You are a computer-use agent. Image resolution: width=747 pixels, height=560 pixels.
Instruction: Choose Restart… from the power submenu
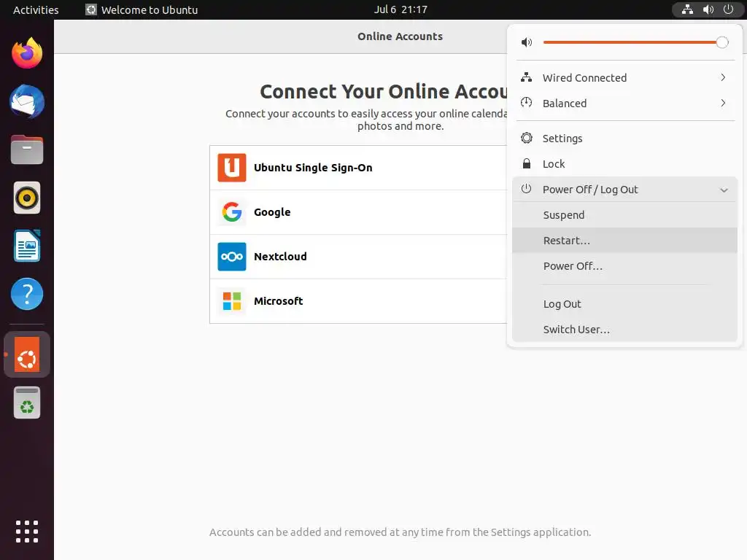(x=625, y=241)
